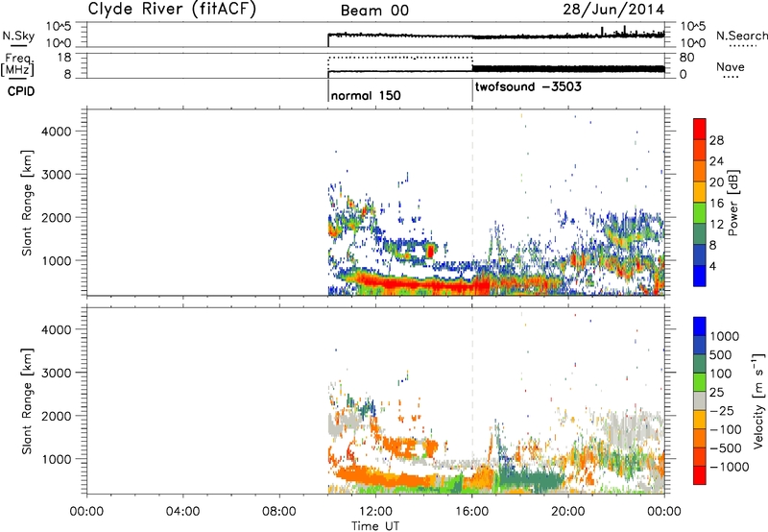Image resolution: width=768 pixels, height=532 pixels.
Task: Click the "CPID" row label
Action: pyautogui.click(x=21, y=91)
